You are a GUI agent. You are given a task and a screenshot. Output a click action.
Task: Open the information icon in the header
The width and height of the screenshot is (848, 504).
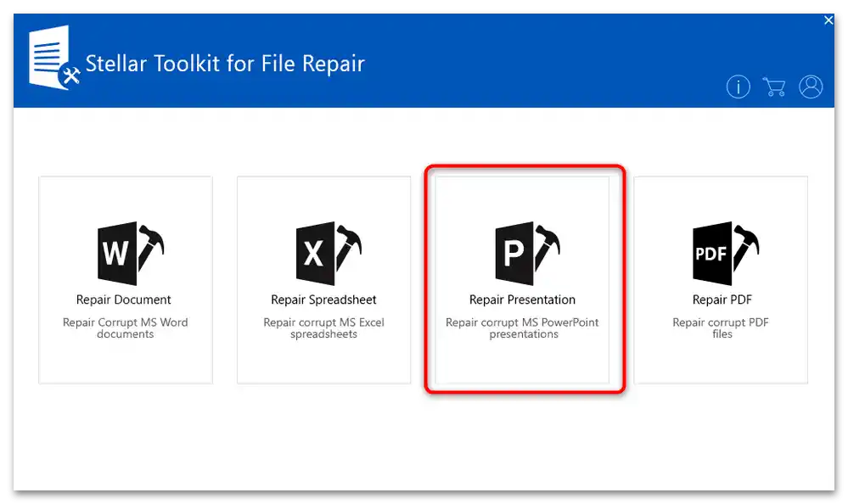(x=738, y=87)
